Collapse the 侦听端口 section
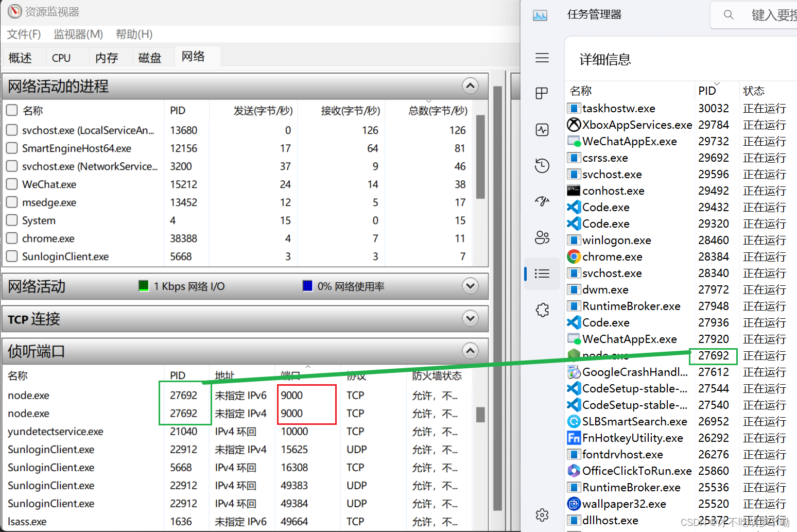 [x=470, y=351]
